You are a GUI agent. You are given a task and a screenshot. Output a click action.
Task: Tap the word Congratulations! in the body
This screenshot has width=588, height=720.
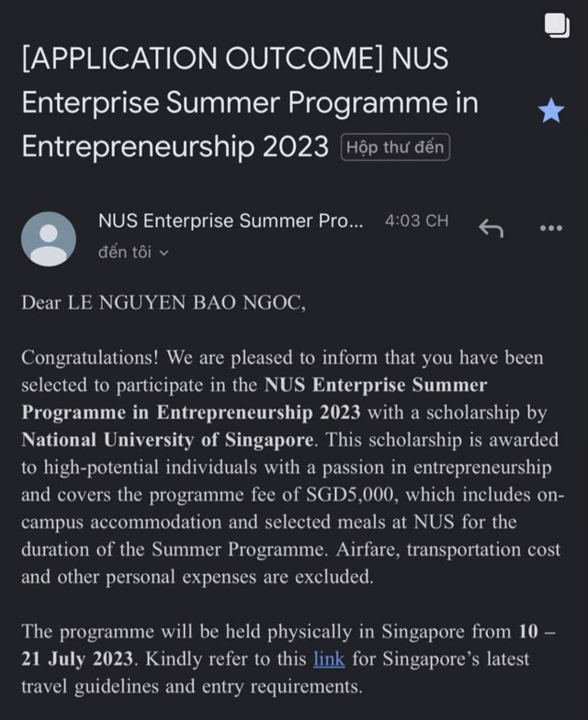tap(90, 358)
